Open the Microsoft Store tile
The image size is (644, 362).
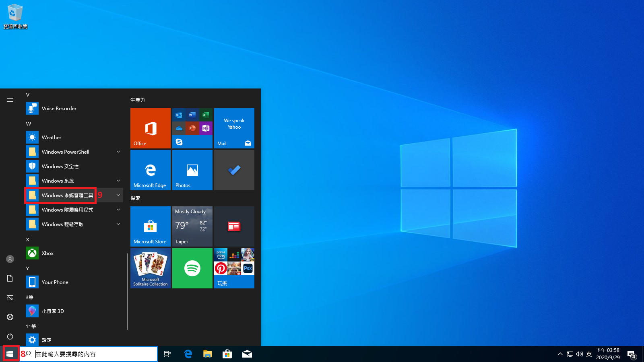(x=150, y=226)
